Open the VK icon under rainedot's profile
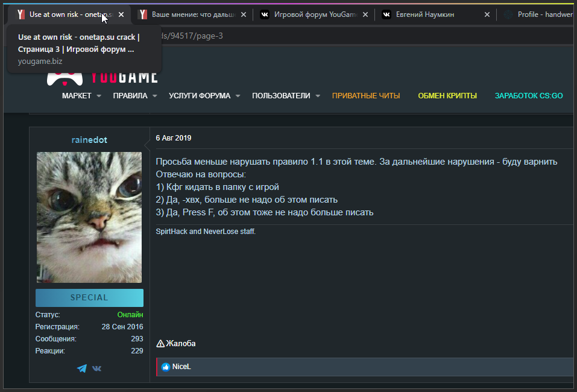577x392 pixels. point(97,368)
